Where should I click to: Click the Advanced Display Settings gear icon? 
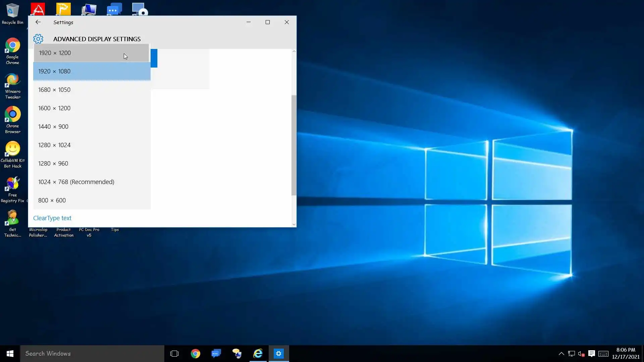[38, 39]
